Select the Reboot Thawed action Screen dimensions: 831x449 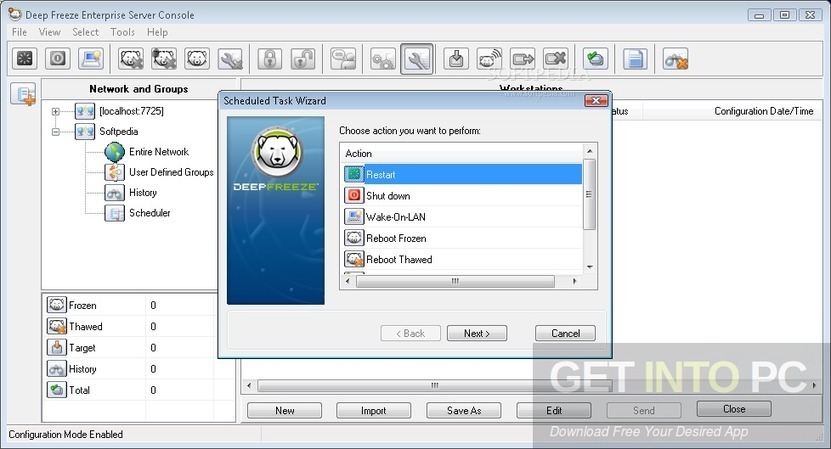click(462, 259)
